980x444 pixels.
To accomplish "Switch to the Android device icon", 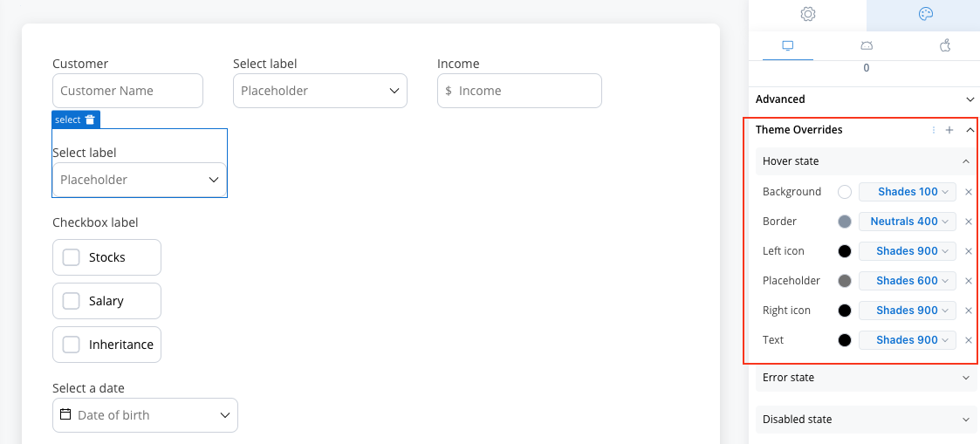I will click(x=867, y=45).
